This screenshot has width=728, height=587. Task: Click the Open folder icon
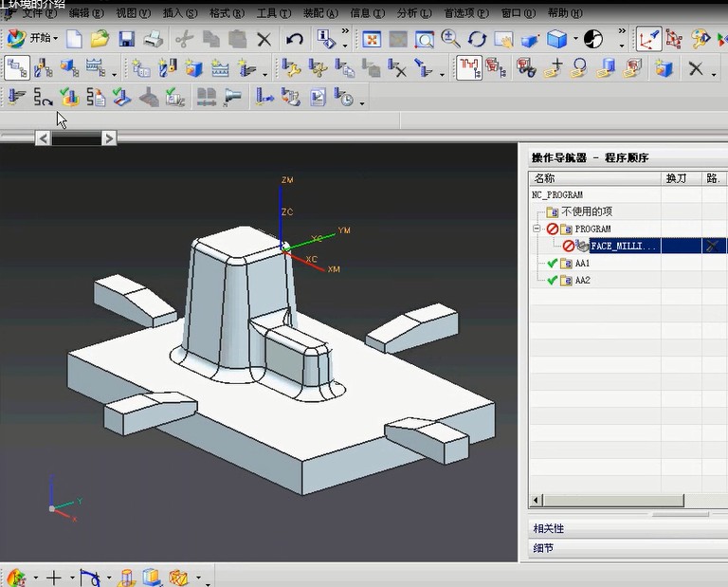(x=100, y=39)
